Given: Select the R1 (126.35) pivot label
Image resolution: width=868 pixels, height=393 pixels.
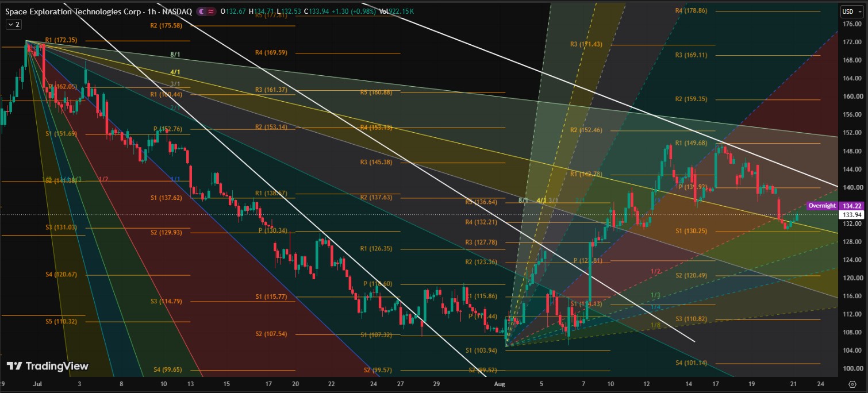Looking at the screenshot, I should pyautogui.click(x=376, y=249).
